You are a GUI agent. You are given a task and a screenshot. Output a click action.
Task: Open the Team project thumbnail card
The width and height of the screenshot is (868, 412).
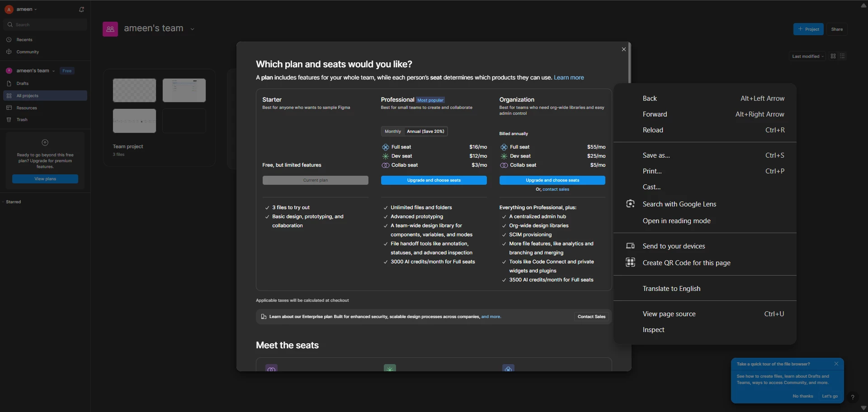tap(159, 118)
